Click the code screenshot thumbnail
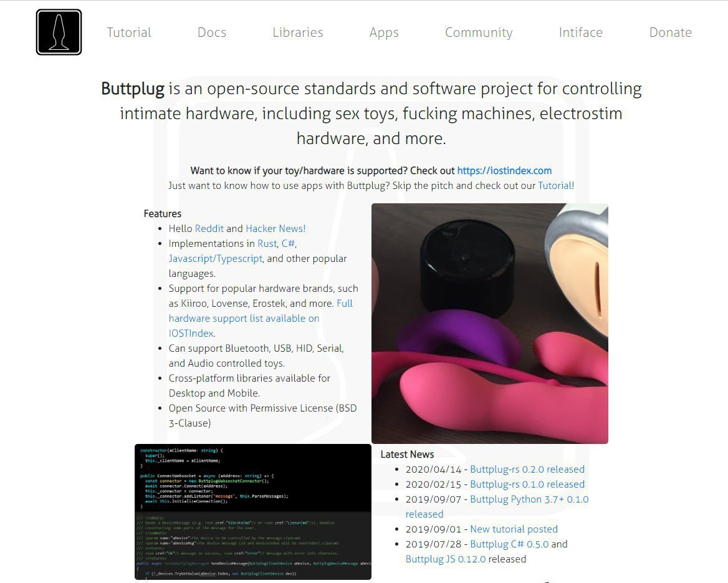This screenshot has width=728, height=583. [253, 512]
